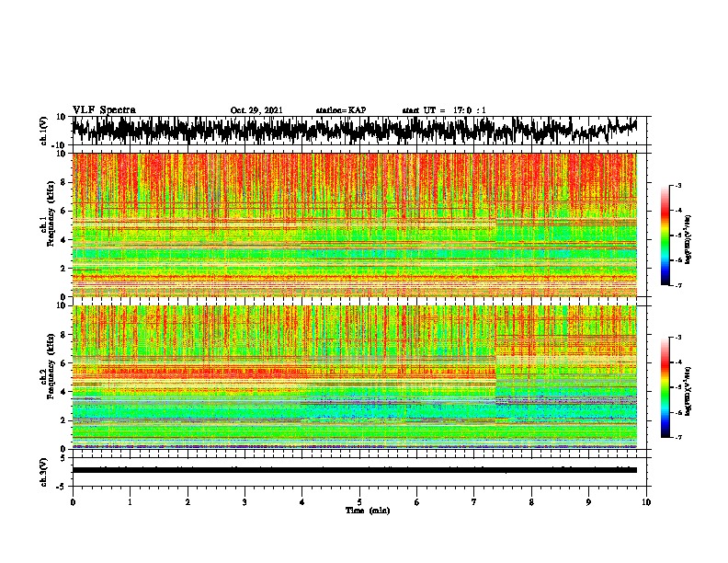Screen dimensions: 728x563
Task: Click the 'ch.1(V)' waveform axis label
Action: [44, 131]
